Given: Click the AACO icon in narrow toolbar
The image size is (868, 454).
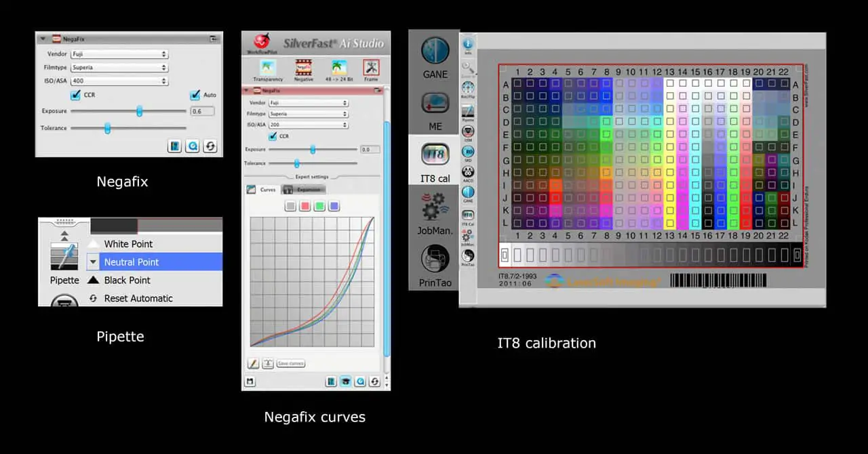Looking at the screenshot, I should coord(468,171).
